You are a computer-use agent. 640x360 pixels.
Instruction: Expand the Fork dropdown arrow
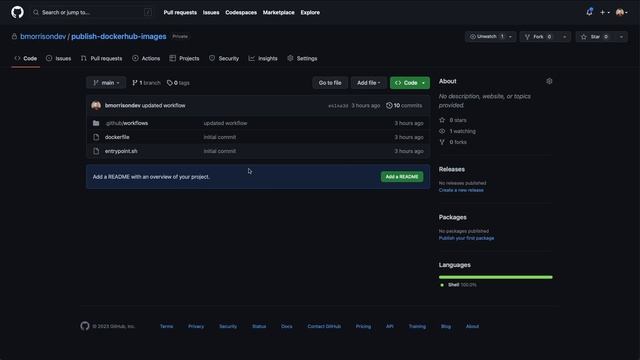point(565,37)
